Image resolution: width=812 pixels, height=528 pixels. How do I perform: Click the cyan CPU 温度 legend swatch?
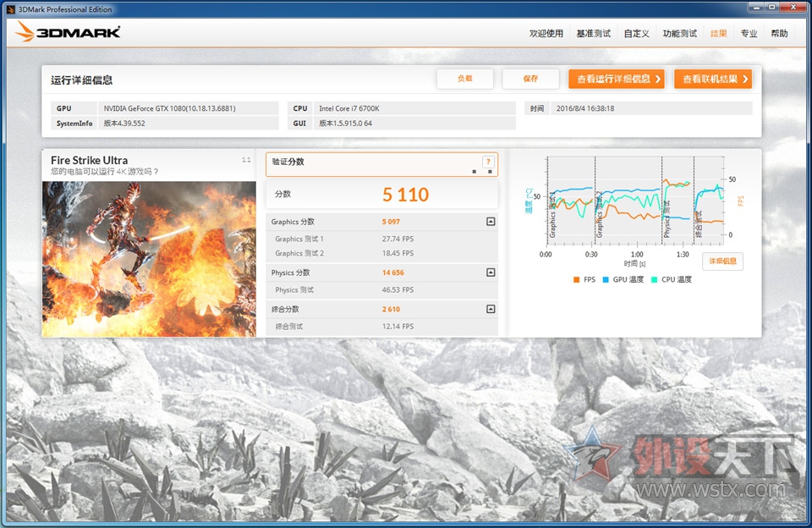click(x=654, y=280)
